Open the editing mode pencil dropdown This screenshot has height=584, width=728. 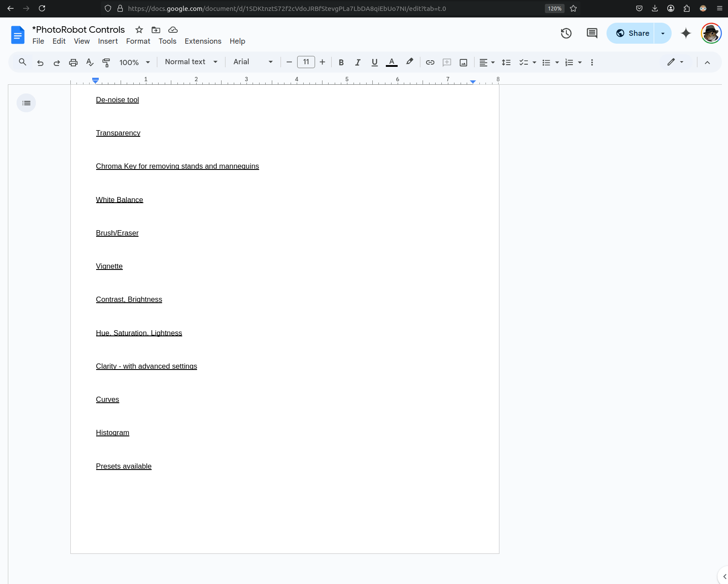click(x=676, y=62)
